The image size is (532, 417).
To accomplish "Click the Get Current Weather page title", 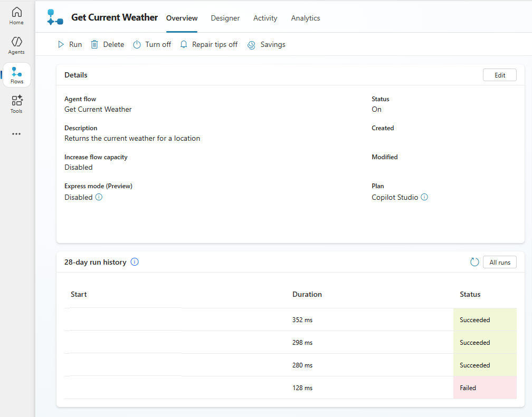I will [115, 17].
